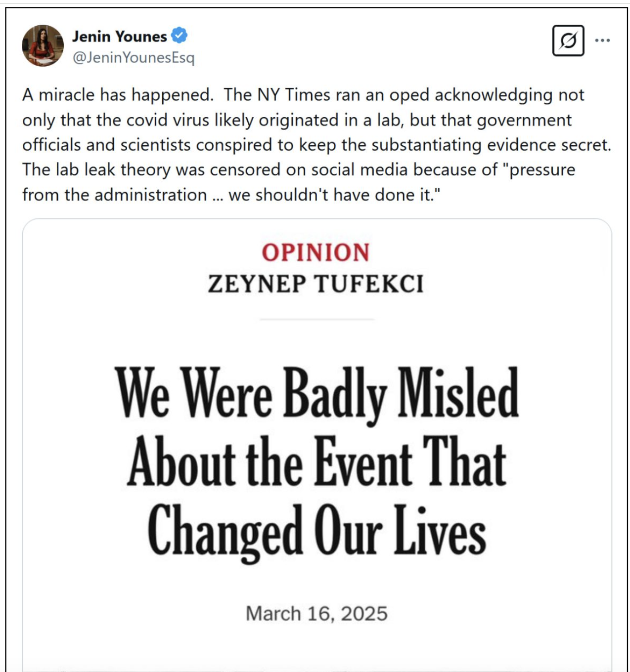Click the red OPINION label in the card
The height and width of the screenshot is (672, 630).
[x=315, y=252]
